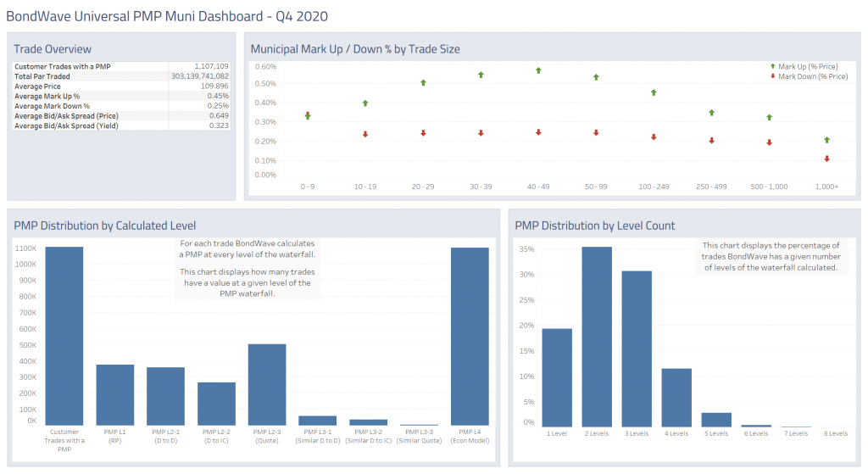Click the 100 - 249 trade size axis label
Image resolution: width=868 pixels, height=474 pixels.
coord(654,187)
